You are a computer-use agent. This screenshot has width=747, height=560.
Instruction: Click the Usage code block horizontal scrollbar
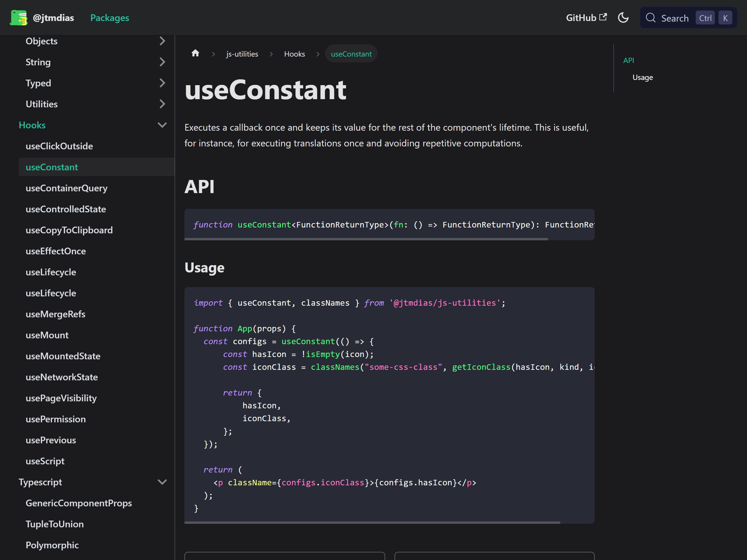coord(372,522)
